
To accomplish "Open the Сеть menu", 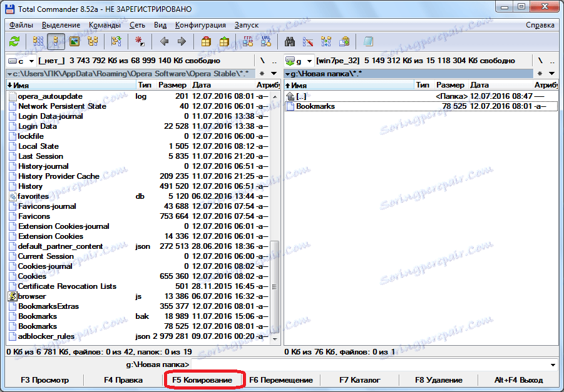I will pos(137,25).
